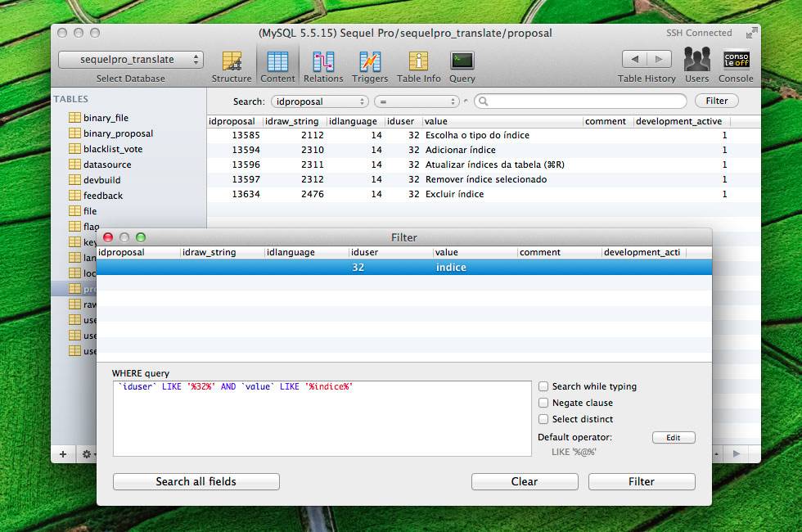This screenshot has width=802, height=532.
Task: Enable Search while typing checkbox
Action: pos(543,386)
